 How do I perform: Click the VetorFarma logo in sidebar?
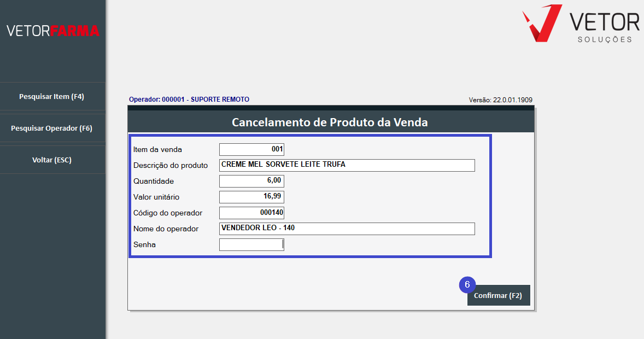(x=53, y=31)
